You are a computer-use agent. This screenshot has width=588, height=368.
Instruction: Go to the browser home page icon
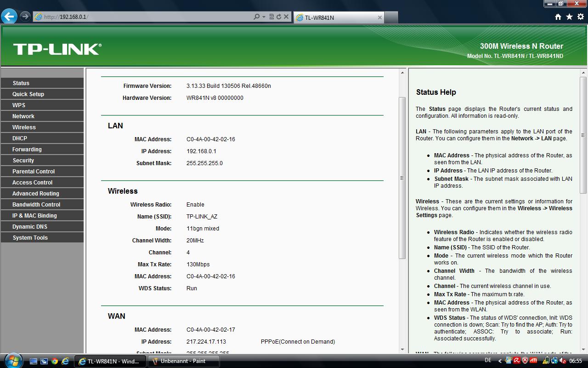(558, 17)
